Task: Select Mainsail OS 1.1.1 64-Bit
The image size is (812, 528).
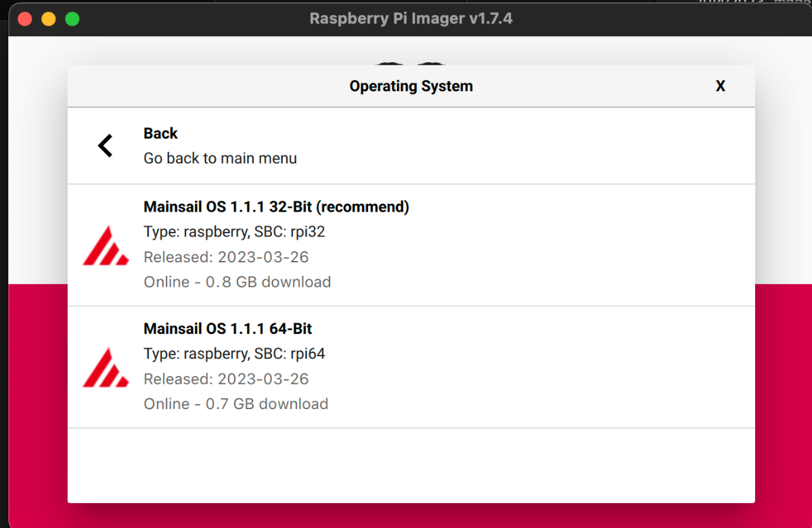Action: [411, 366]
